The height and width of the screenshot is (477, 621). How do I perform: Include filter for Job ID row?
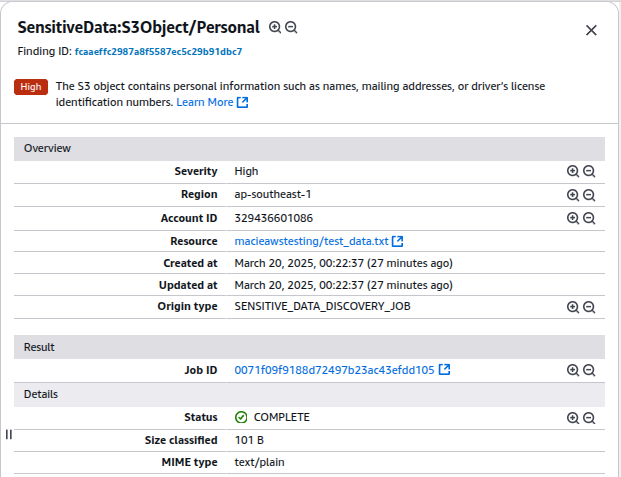point(573,370)
